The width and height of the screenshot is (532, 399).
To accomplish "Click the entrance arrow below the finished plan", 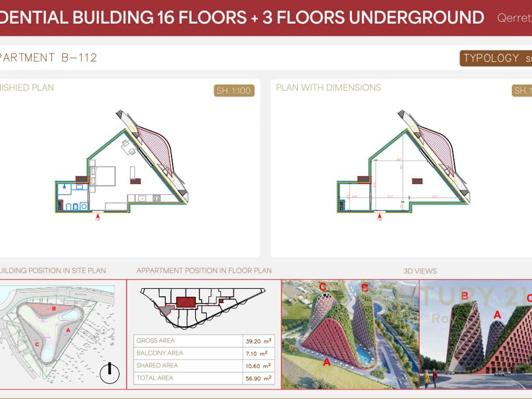I will [97, 217].
